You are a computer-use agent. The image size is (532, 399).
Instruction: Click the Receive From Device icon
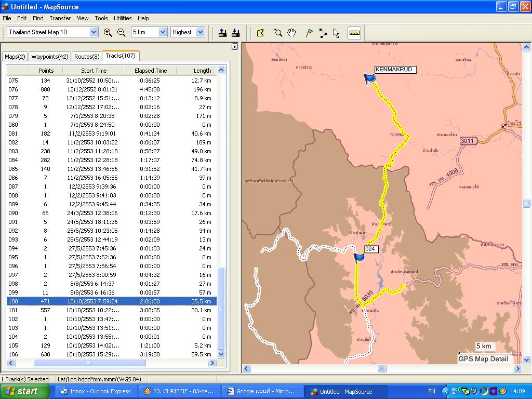pos(236,33)
